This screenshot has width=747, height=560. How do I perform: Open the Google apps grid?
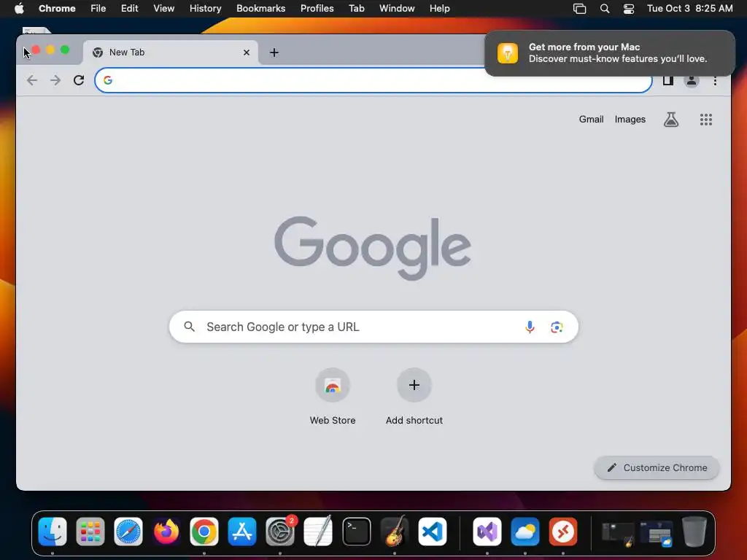click(x=706, y=120)
